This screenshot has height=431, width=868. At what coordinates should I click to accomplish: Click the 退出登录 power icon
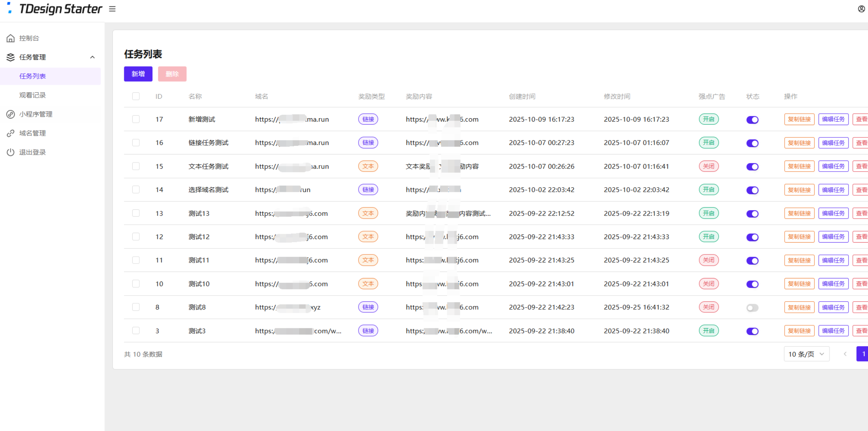tap(11, 152)
